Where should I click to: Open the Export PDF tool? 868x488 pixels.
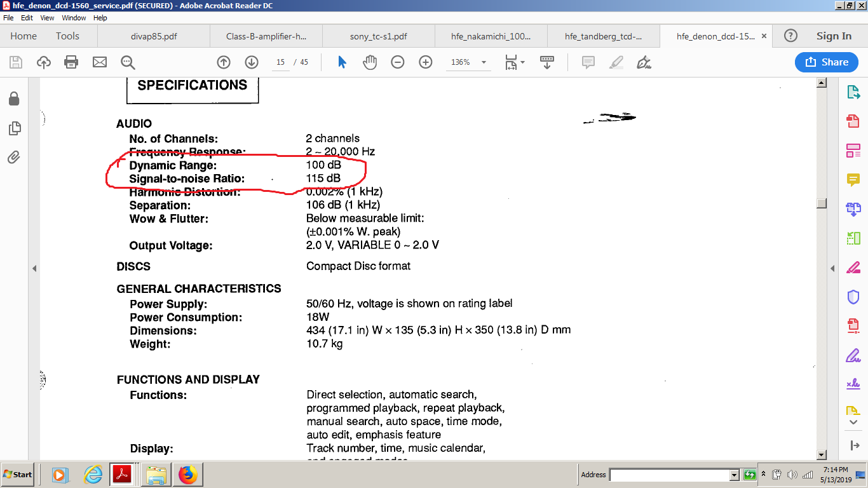[x=853, y=92]
